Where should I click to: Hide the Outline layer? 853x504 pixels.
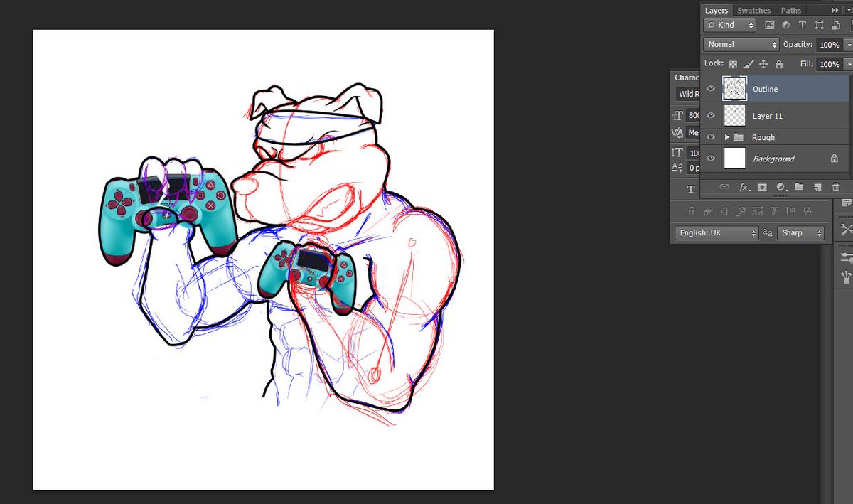[709, 88]
